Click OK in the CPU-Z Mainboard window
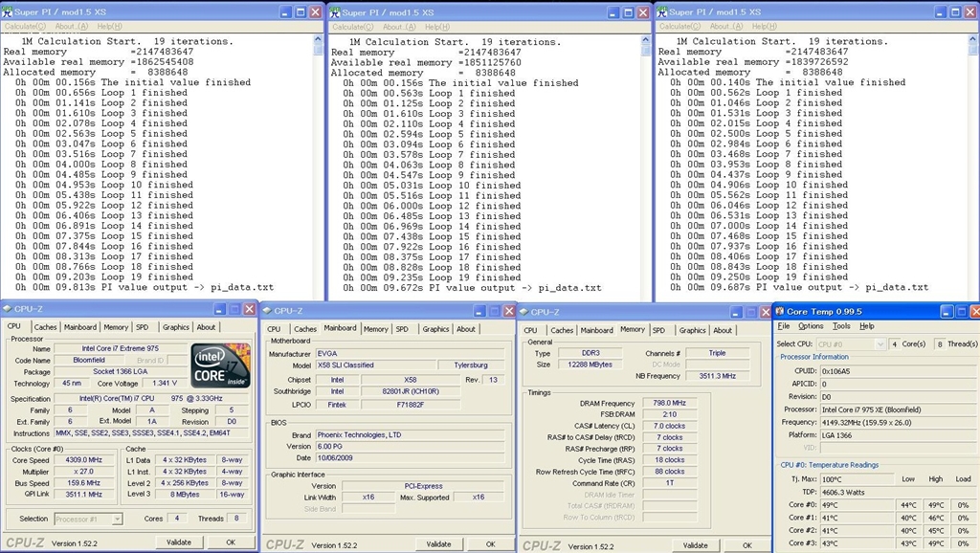The height and width of the screenshot is (553, 980). click(x=490, y=543)
